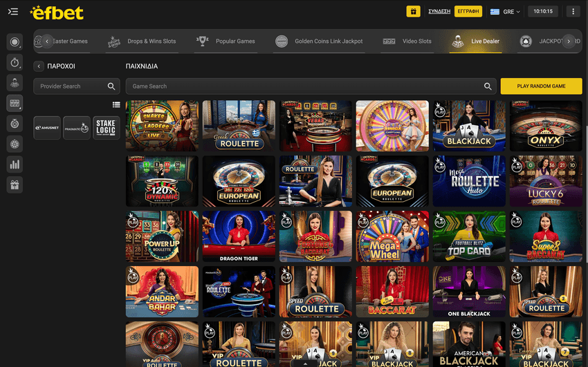Open European Roulette with 36x 72x 120x
The width and height of the screenshot is (588, 367).
coord(239,181)
